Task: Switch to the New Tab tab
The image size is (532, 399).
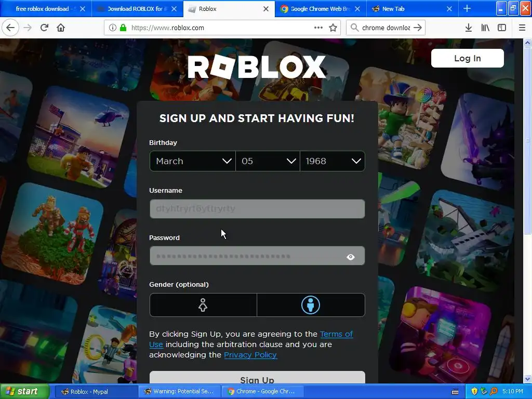Action: (412, 9)
